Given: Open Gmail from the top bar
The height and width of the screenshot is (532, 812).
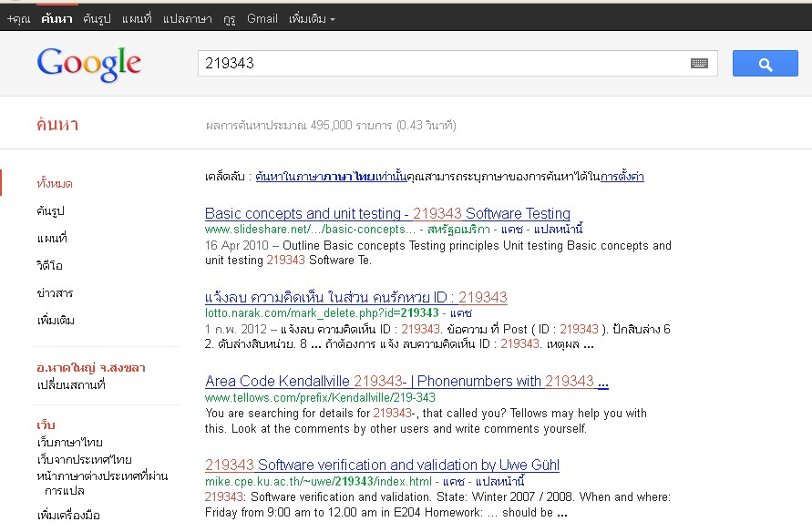Looking at the screenshot, I should pyautogui.click(x=262, y=19).
